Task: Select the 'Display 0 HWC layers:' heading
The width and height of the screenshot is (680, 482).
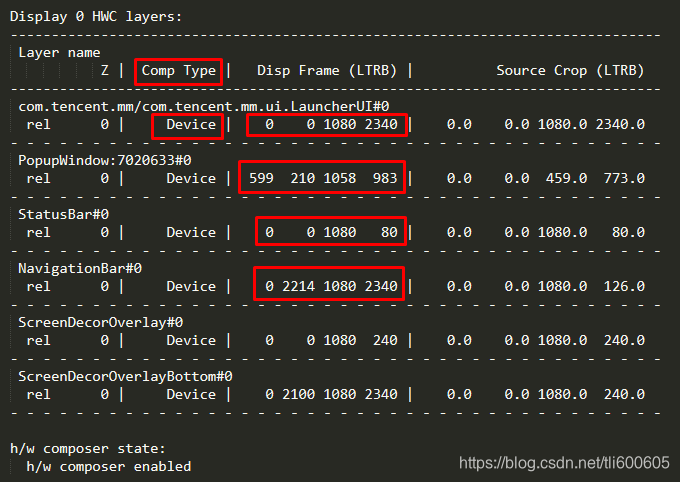Action: [96, 16]
